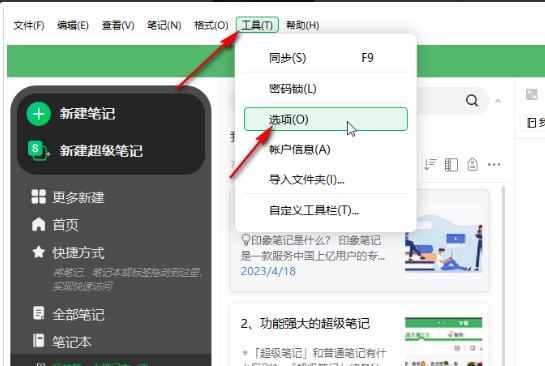Click the 更多新建 grid icon
545x366 pixels.
coord(38,197)
